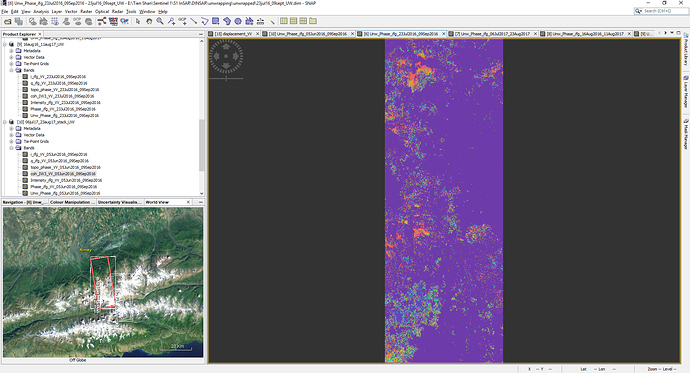Screen dimensions: 690x373
Task: Select the Zoom magnifier tool
Action: (160, 21)
